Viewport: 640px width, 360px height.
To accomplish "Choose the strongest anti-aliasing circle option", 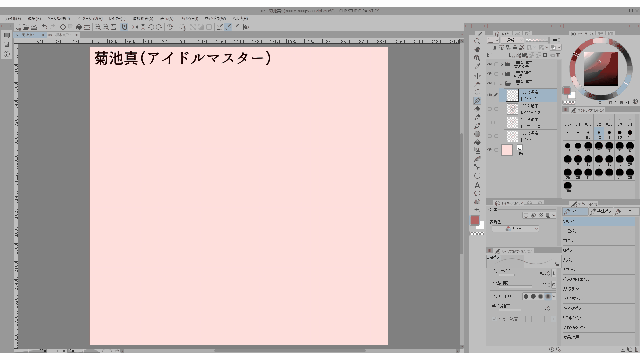I will click(x=548, y=296).
